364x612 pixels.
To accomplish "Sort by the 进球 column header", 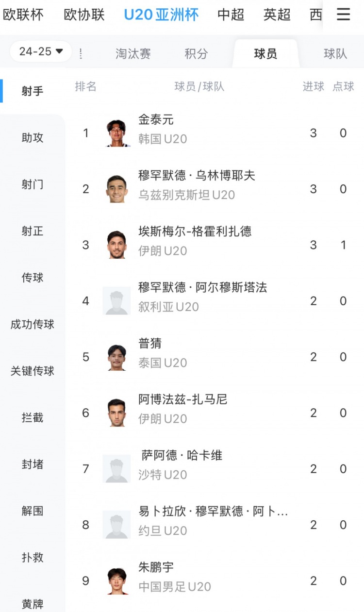I will (313, 86).
